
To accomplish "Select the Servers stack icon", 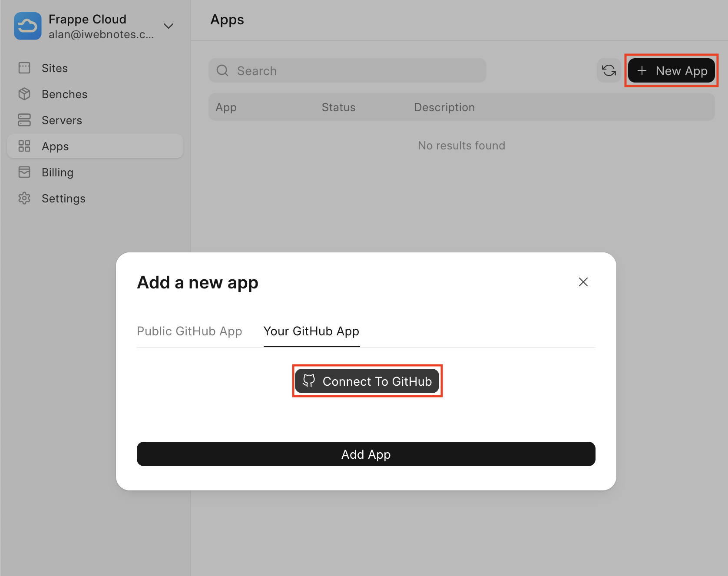I will [x=24, y=120].
